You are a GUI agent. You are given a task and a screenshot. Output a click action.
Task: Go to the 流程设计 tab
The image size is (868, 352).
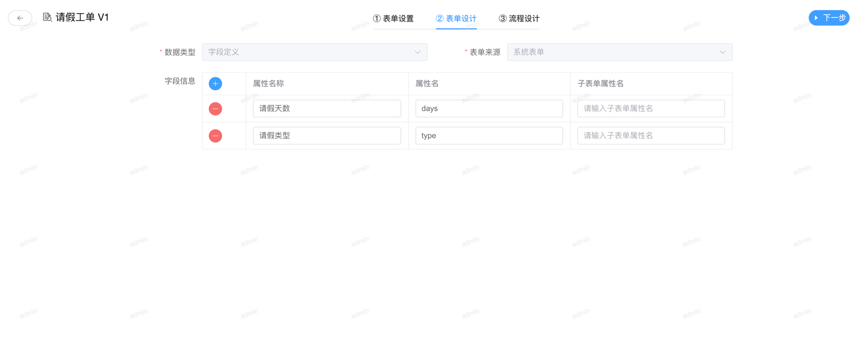(519, 19)
